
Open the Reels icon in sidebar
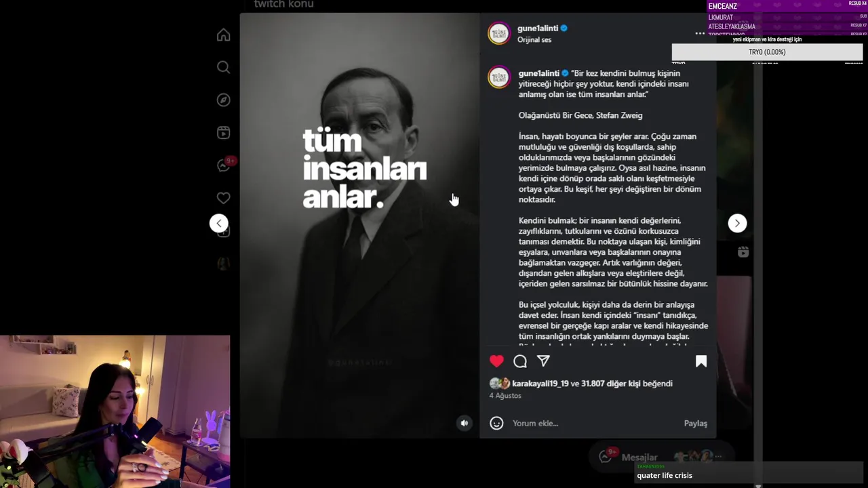(223, 133)
